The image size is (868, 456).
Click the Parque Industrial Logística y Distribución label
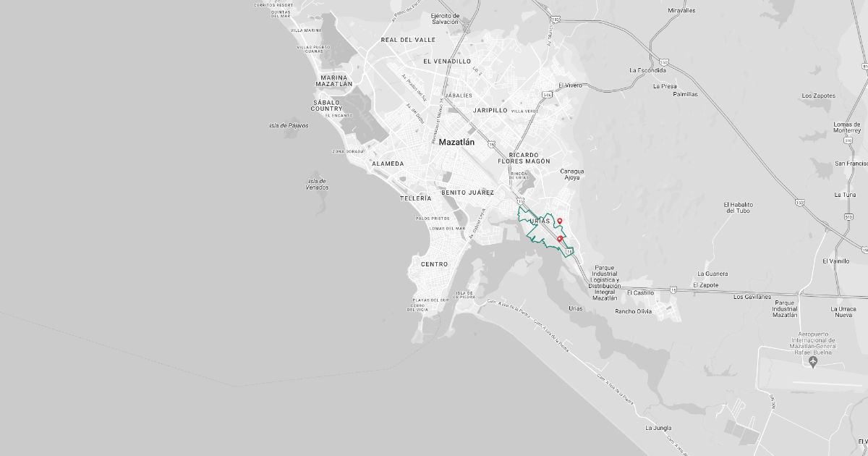pos(604,282)
